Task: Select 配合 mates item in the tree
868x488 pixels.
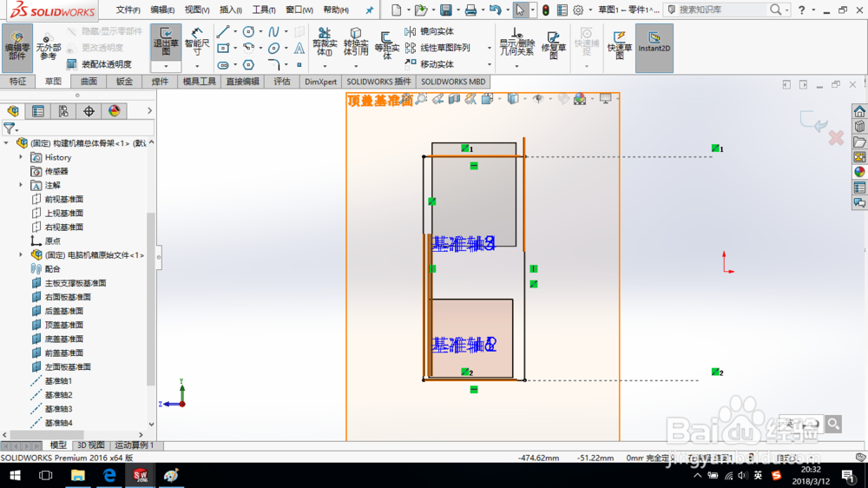Action: tap(53, 269)
